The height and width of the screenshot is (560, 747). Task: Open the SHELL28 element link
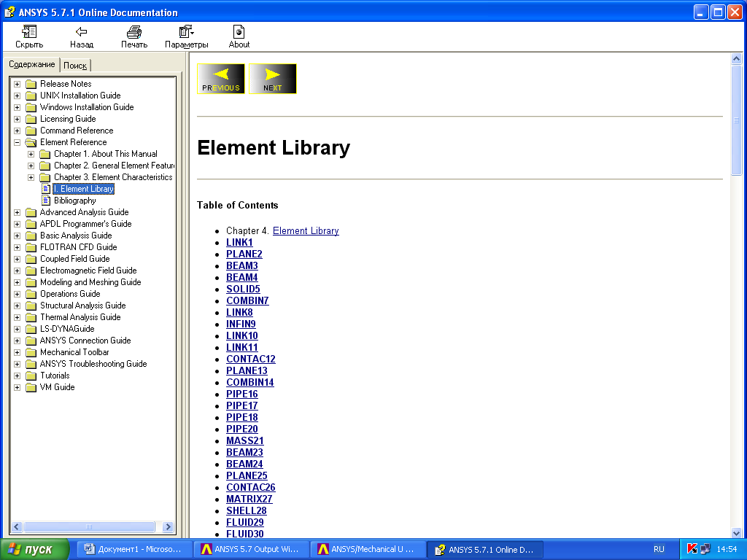247,511
